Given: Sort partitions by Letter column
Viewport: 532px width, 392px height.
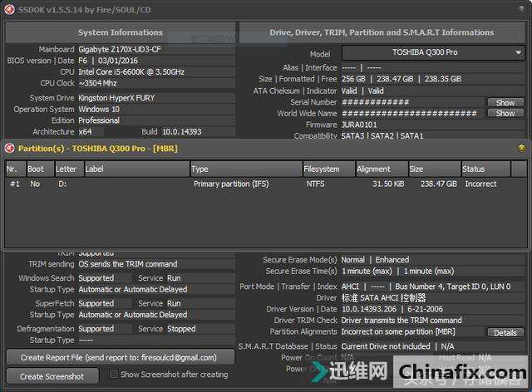Looking at the screenshot, I should point(69,169).
